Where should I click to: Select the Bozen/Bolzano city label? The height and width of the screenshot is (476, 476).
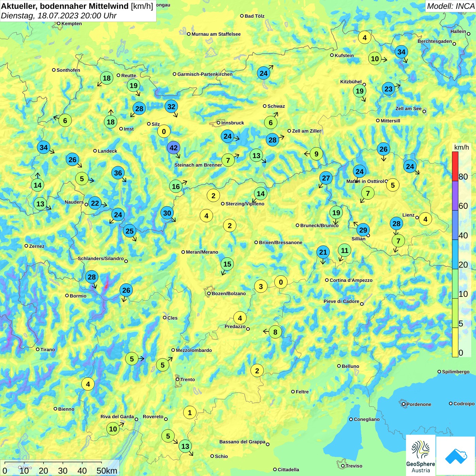[x=228, y=293]
